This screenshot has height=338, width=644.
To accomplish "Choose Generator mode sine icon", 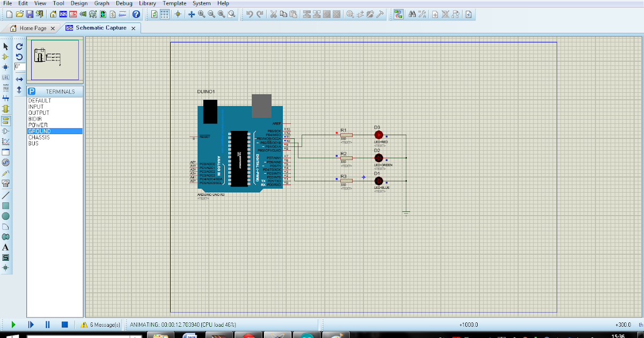I will pyautogui.click(x=6, y=162).
